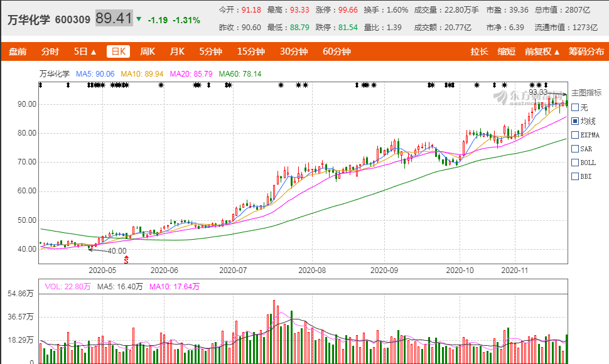
Task: Open 筹码分布 chip distribution
Action: click(x=586, y=51)
